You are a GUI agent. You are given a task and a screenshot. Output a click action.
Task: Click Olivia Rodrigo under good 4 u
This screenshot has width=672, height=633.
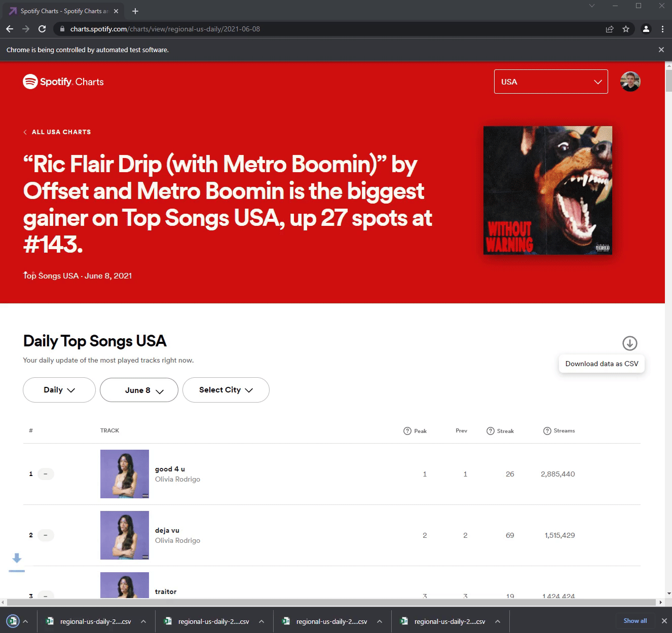[177, 479]
